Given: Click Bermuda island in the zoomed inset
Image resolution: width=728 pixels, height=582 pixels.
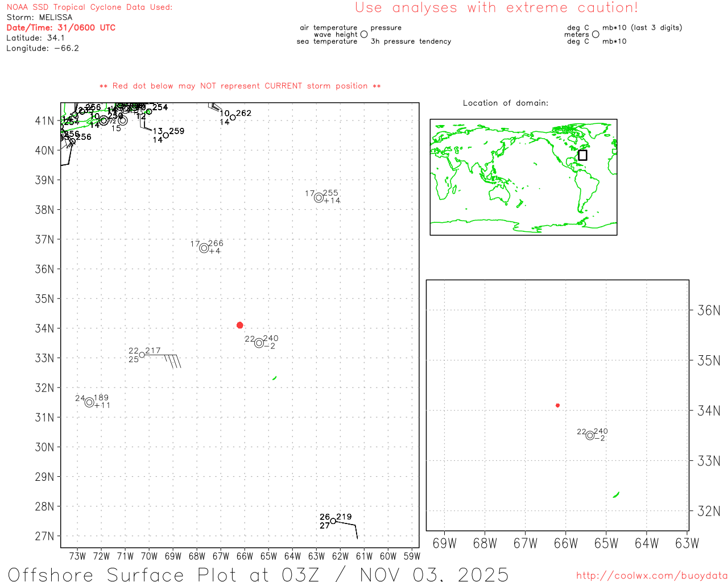Looking at the screenshot, I should [616, 495].
